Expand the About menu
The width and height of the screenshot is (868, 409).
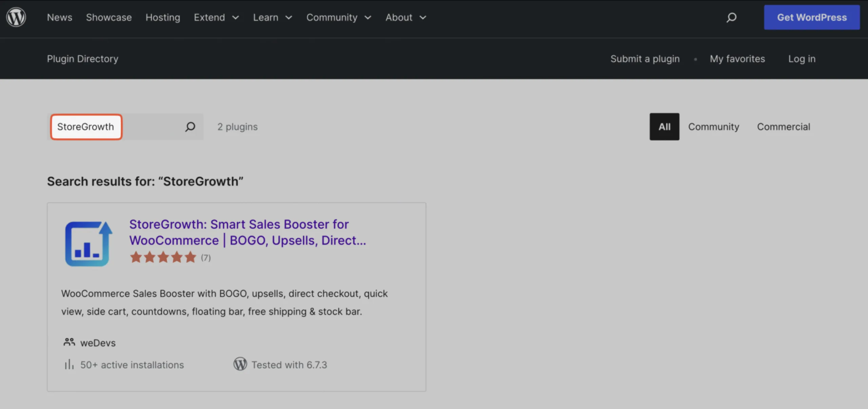406,17
